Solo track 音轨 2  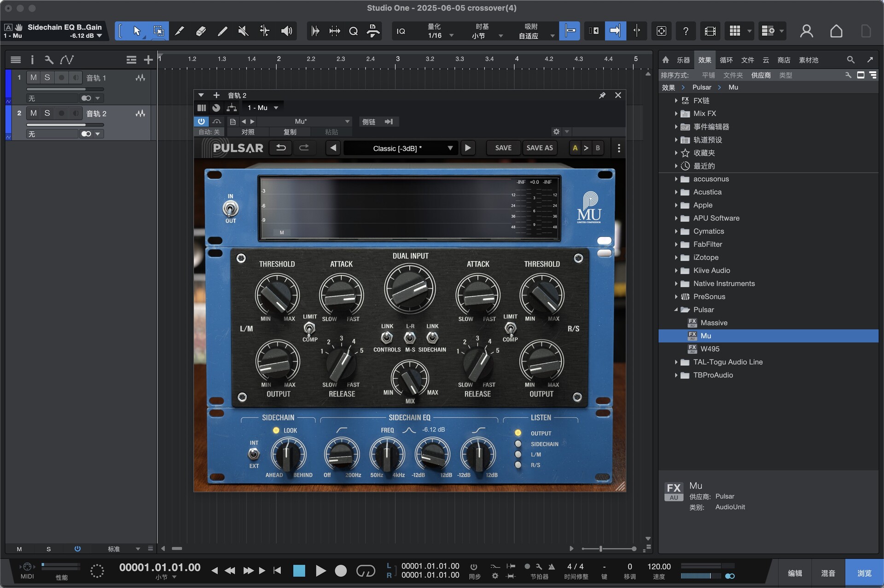pos(47,113)
